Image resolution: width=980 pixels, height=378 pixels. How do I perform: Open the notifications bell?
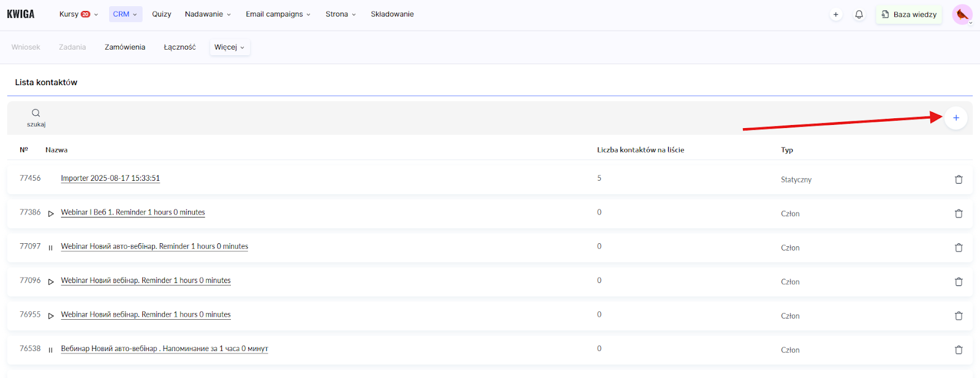tap(859, 15)
